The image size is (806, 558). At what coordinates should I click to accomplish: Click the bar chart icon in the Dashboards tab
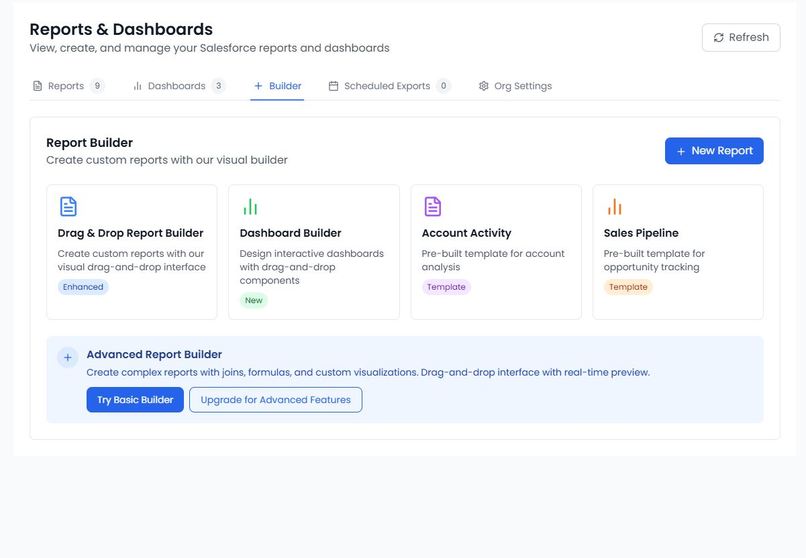(137, 86)
